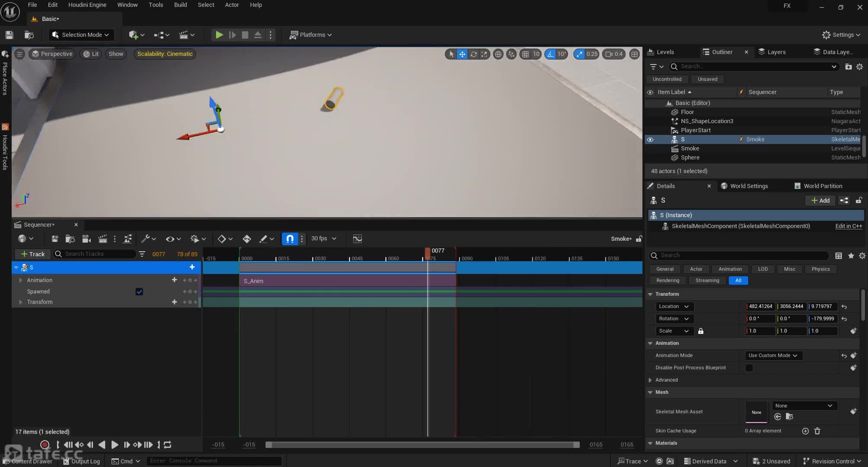
Task: Jump to sequence start in playback controls
Action: [x=68, y=445]
